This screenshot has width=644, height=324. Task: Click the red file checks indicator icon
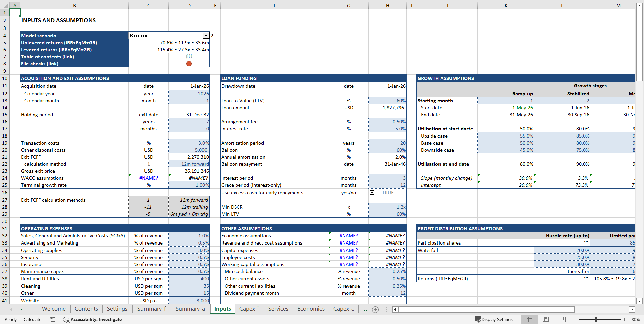click(189, 63)
